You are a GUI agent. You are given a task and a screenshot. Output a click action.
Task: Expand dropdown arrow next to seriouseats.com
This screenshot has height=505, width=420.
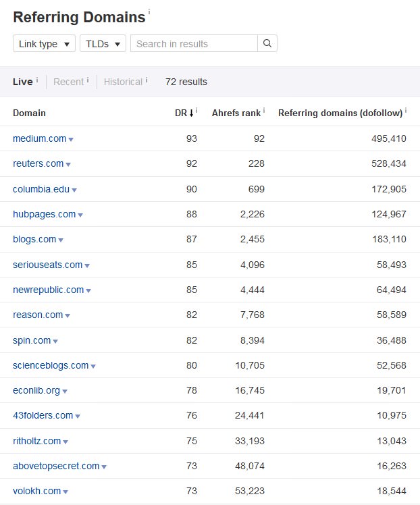point(87,266)
